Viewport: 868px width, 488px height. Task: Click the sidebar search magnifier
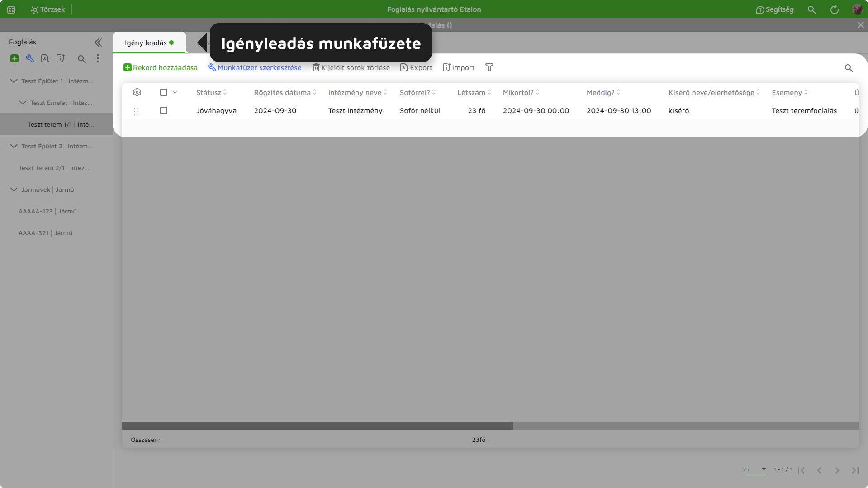point(81,59)
